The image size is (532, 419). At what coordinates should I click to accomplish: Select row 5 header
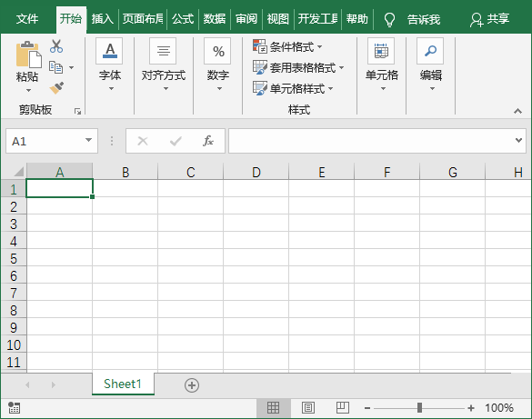pos(14,258)
